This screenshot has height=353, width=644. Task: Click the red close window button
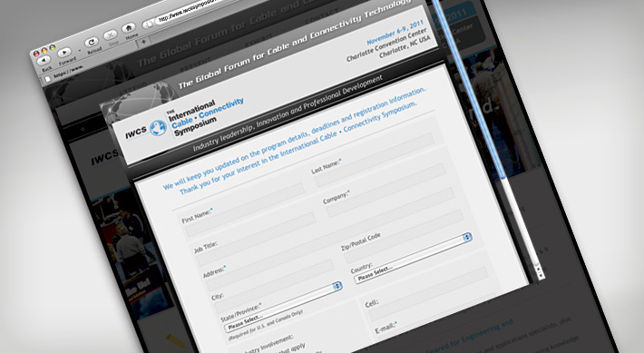36,54
